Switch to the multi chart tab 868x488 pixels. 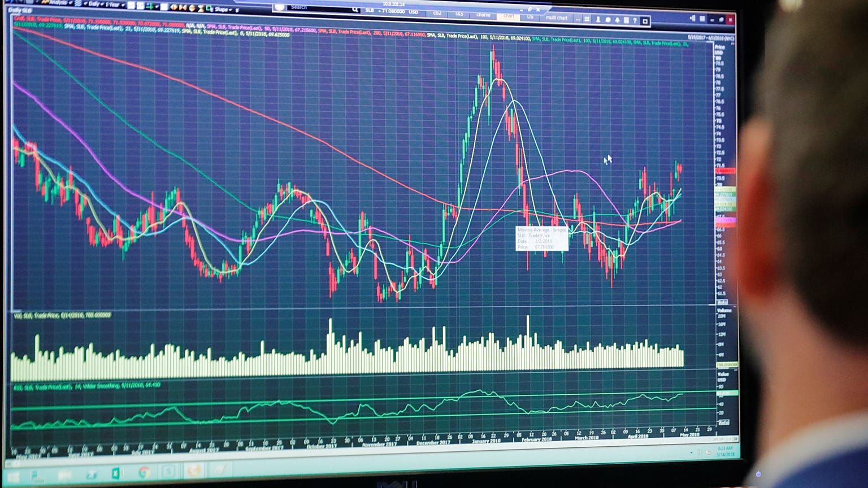(x=557, y=18)
